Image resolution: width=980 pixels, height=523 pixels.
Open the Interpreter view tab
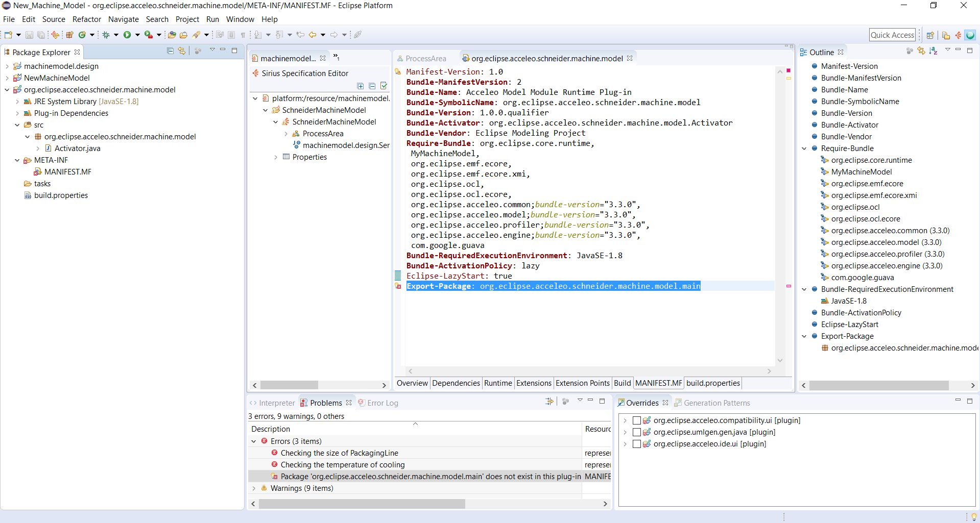tap(272, 403)
